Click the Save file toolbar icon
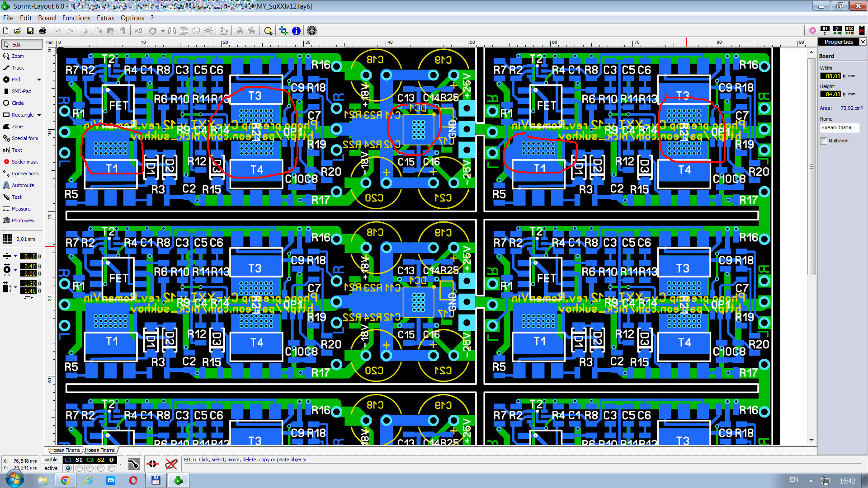The width and height of the screenshot is (868, 488). tap(30, 31)
